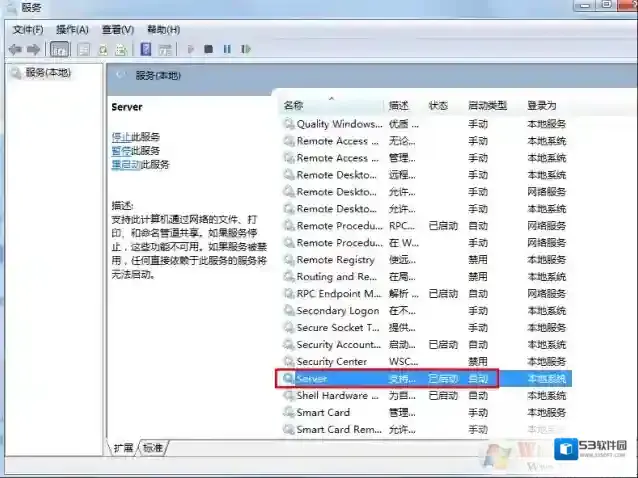Image resolution: width=638 pixels, height=478 pixels.
Task: Click the Back arrow in the toolbar
Action: tap(14, 49)
